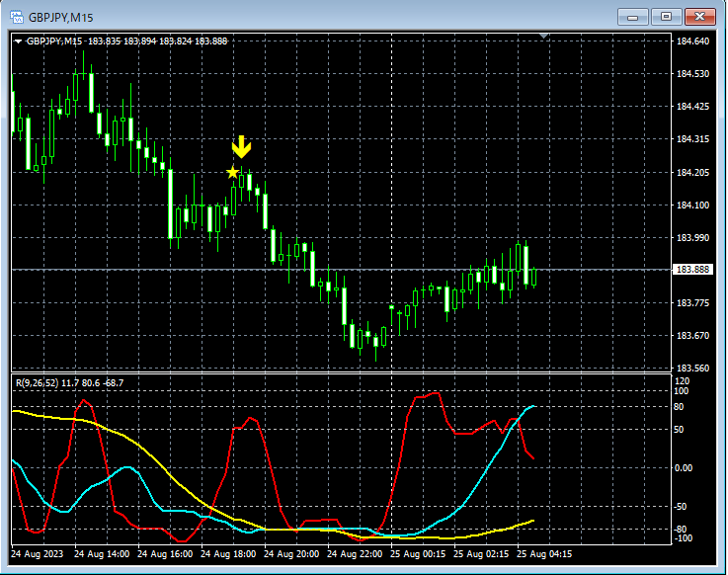Click the GBPJPY chart window icon
The height and width of the screenshot is (575, 728).
[x=16, y=17]
